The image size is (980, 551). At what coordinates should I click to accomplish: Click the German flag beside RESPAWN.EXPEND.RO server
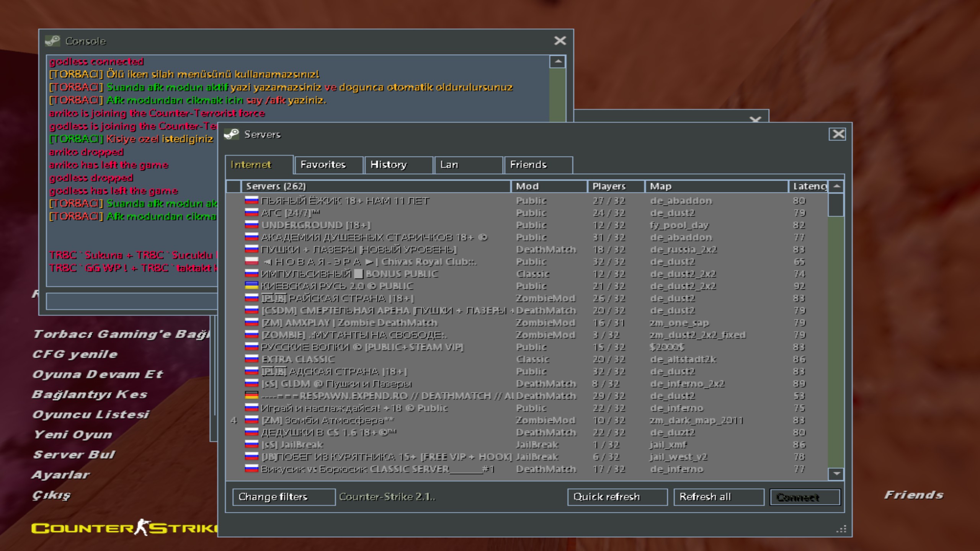[252, 395]
